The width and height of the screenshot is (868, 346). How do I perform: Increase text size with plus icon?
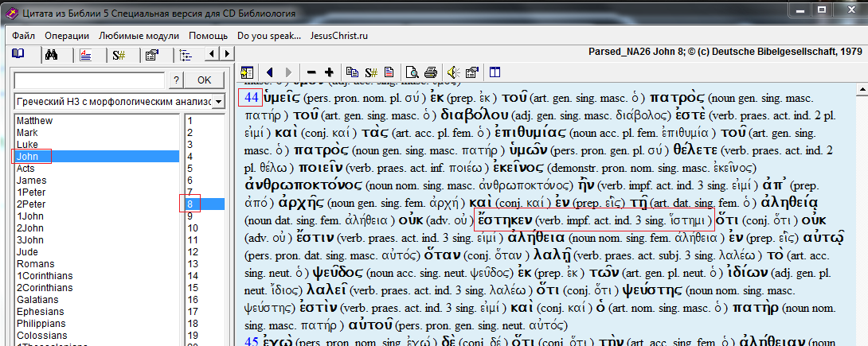[329, 72]
